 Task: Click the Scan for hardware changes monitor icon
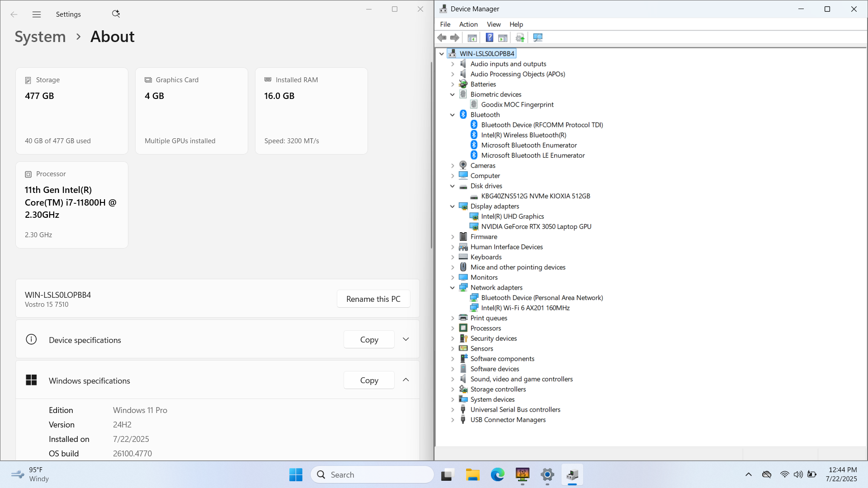pyautogui.click(x=538, y=38)
